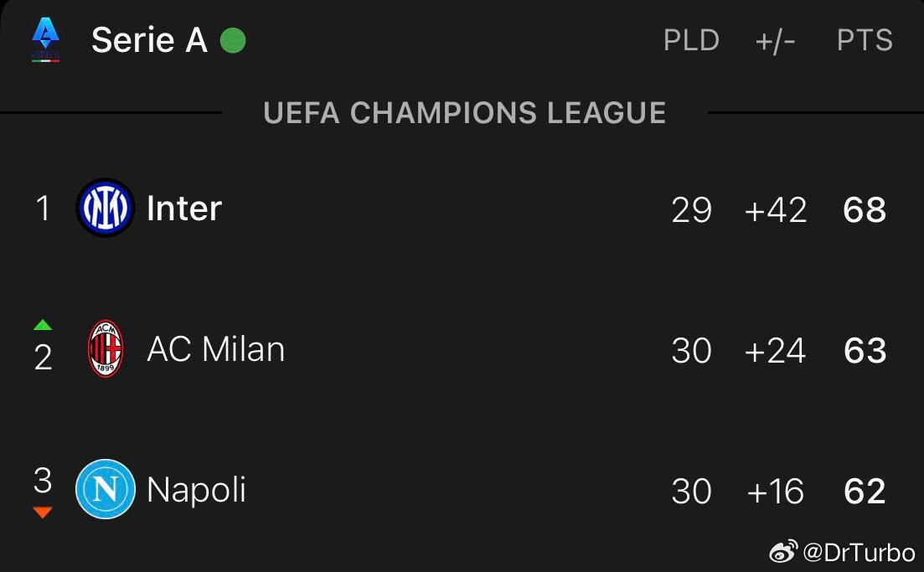Select the AC Milan team name

tap(216, 349)
